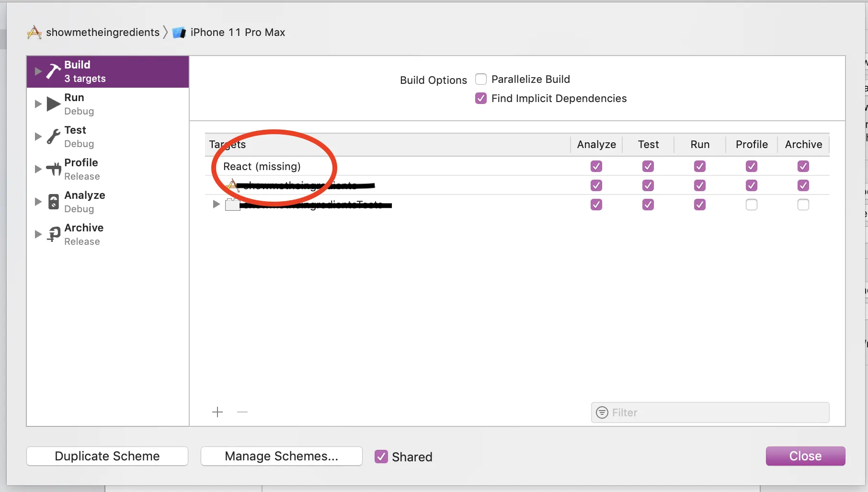868x492 pixels.
Task: Click the Build hammer icon
Action: (x=53, y=71)
